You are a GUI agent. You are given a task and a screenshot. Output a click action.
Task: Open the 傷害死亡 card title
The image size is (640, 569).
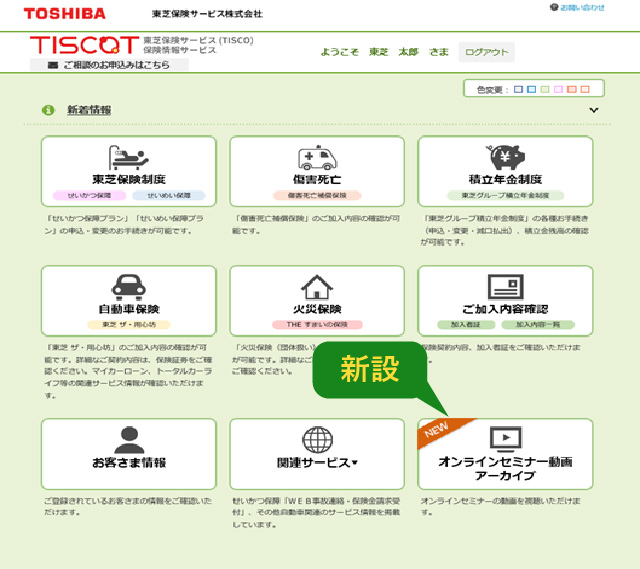[x=317, y=180]
